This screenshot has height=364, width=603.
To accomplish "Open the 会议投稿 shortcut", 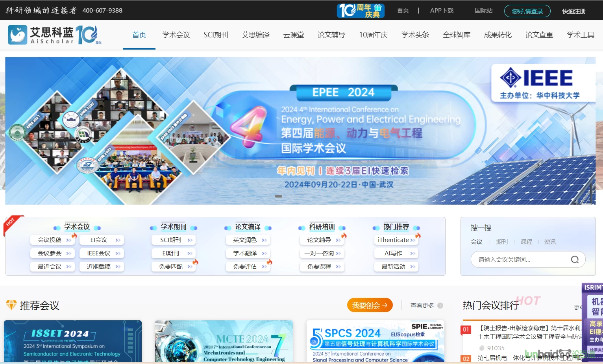I will coord(53,240).
